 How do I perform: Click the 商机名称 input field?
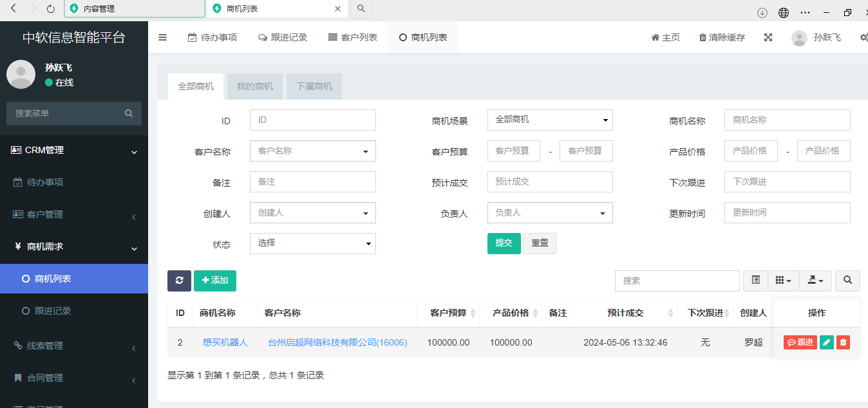(787, 120)
